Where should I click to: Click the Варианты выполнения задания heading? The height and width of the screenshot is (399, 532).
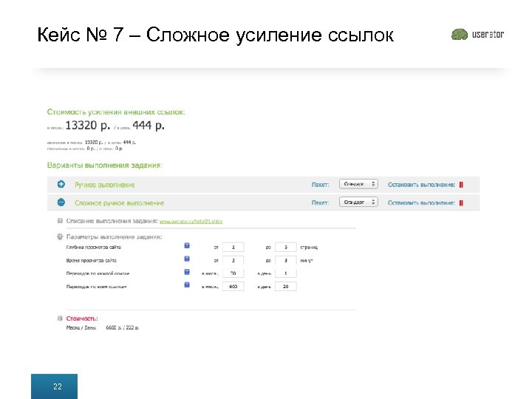pos(105,166)
